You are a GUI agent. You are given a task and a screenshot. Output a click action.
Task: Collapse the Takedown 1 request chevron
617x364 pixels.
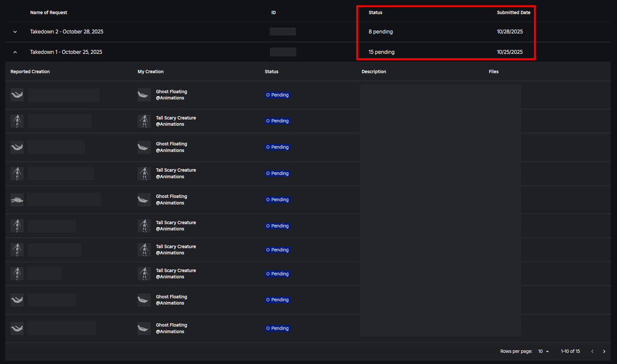(15, 52)
